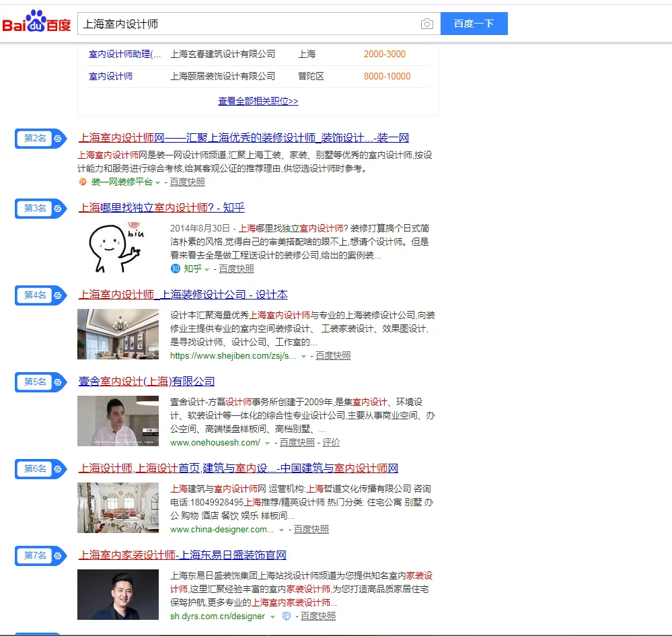Screen dimensions: 672x636
Task: Click the orange 装一网 site favicon
Action: 82,182
